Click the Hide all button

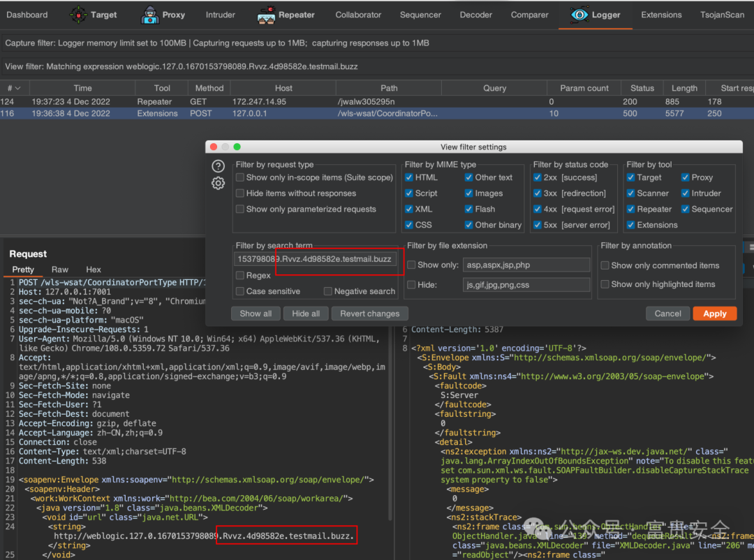pyautogui.click(x=306, y=314)
